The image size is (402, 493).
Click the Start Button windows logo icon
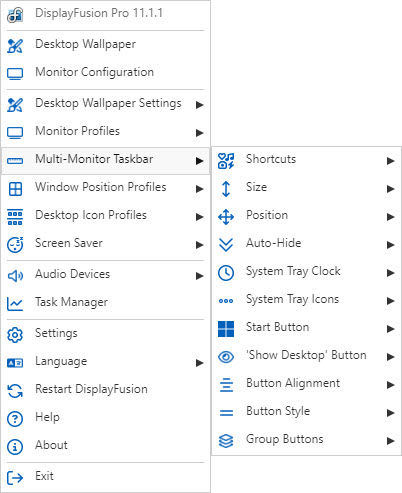point(226,329)
